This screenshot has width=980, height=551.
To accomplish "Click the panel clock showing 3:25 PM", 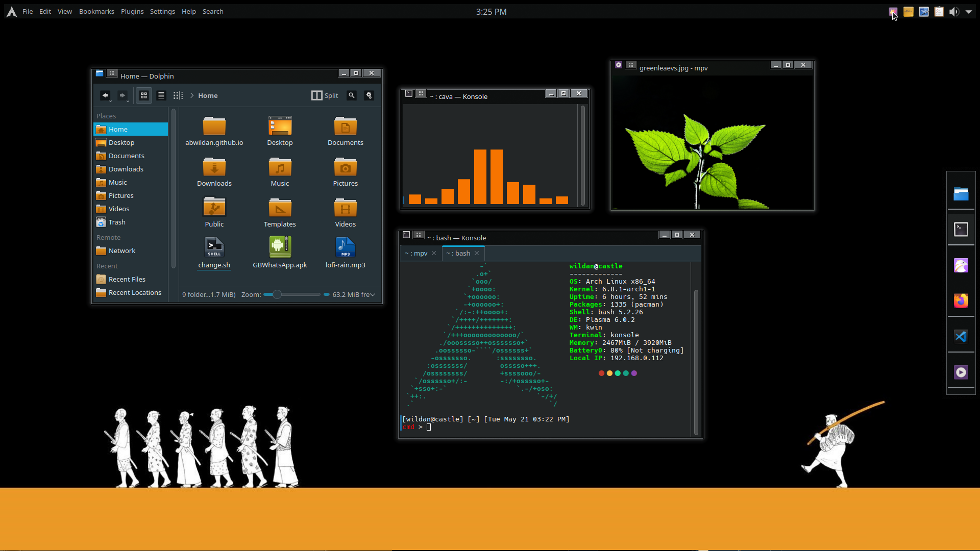I will pyautogui.click(x=491, y=11).
